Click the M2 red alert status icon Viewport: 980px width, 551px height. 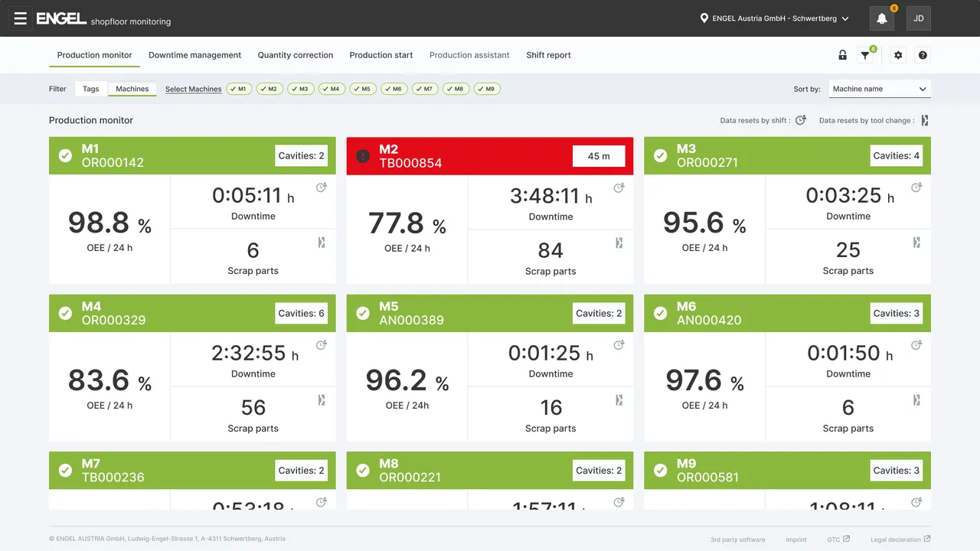point(363,156)
